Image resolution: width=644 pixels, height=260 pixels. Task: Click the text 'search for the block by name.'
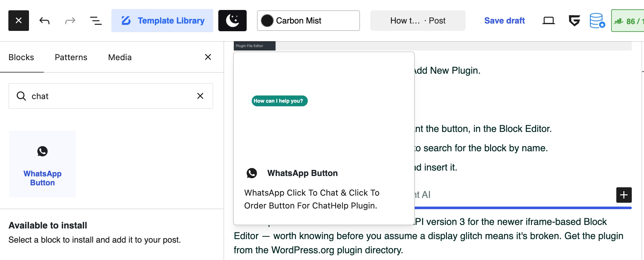pyautogui.click(x=486, y=148)
